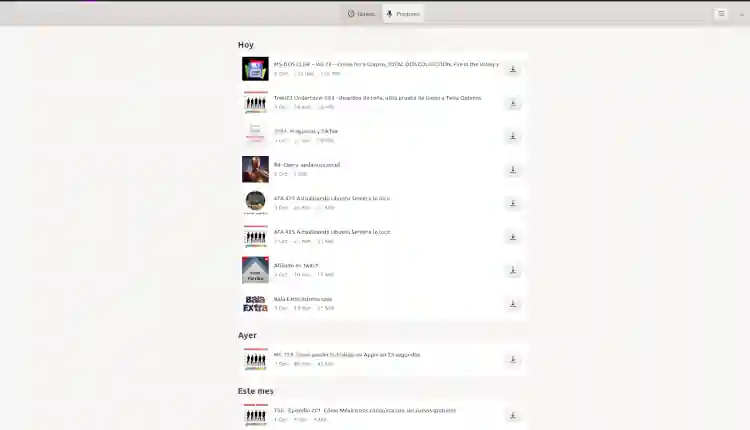750x430 pixels.
Task: Download fourth episode with red portrait cover
Action: [513, 170]
